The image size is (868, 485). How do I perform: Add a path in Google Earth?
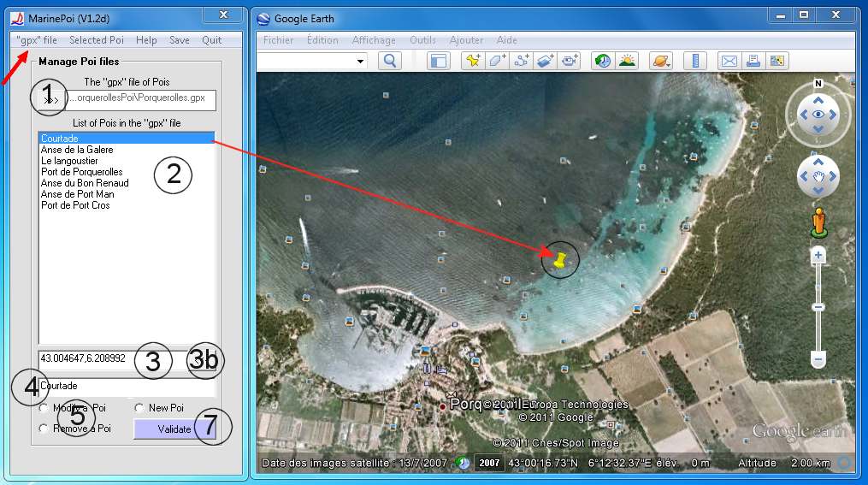(x=522, y=61)
